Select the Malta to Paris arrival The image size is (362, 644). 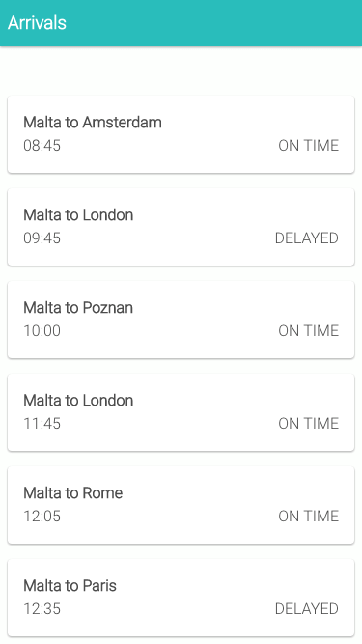coord(181,598)
